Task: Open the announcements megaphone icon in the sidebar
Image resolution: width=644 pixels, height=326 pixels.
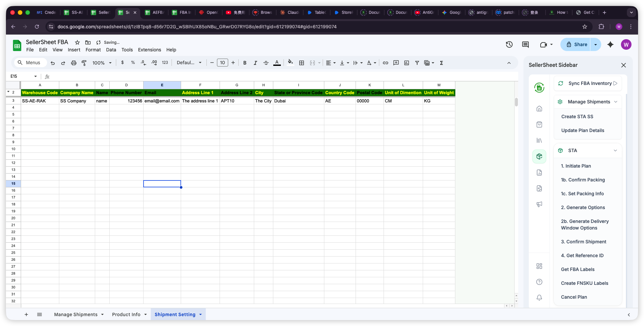Action: click(x=539, y=204)
